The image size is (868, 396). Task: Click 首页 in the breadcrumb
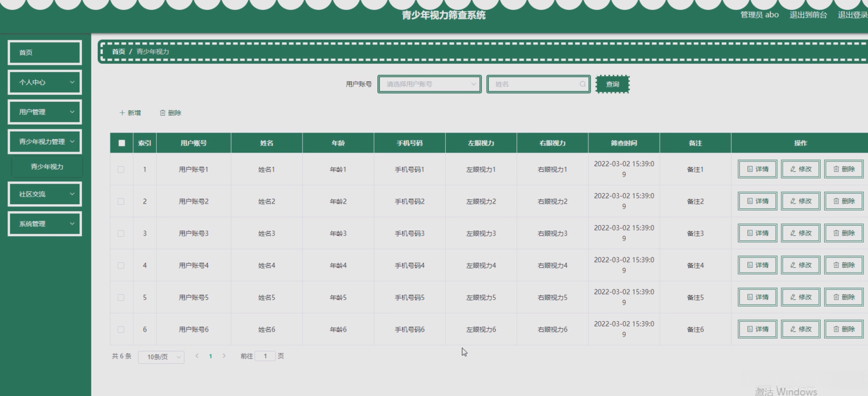coord(119,51)
